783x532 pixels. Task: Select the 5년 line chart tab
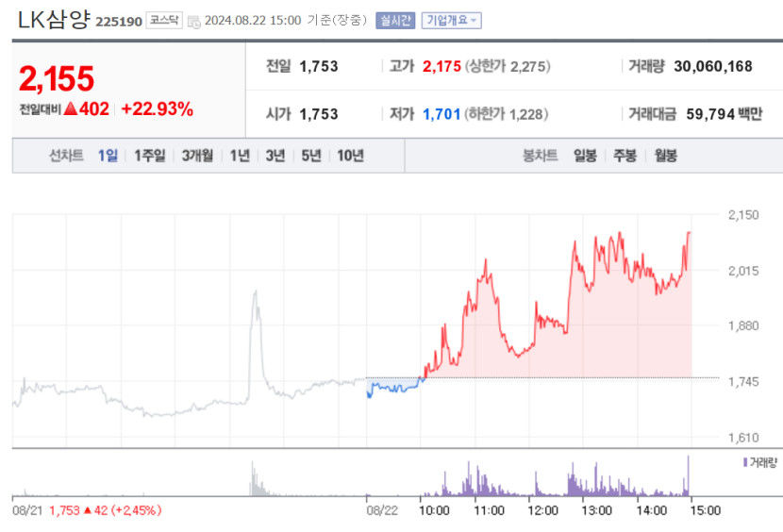[311, 156]
